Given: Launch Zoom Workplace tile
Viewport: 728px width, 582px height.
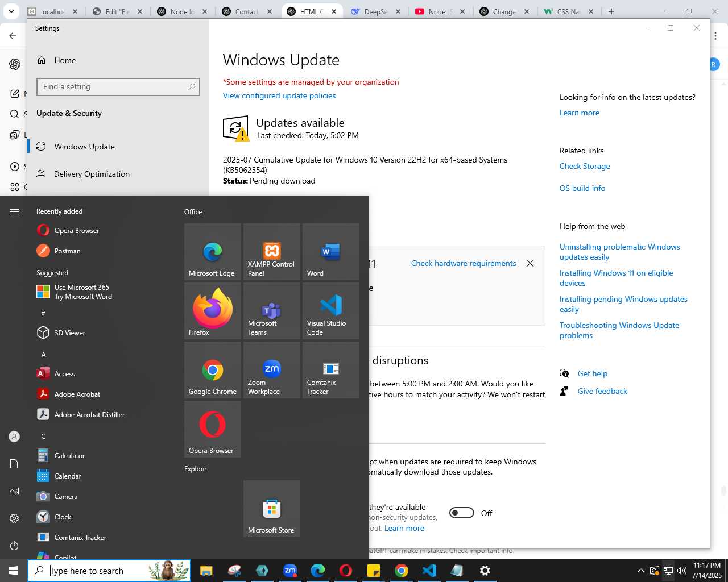Looking at the screenshot, I should pyautogui.click(x=272, y=370).
